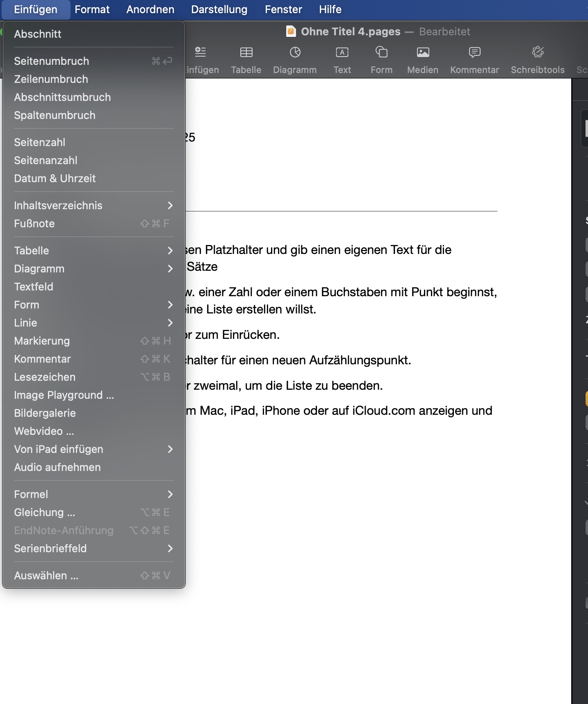The width and height of the screenshot is (588, 704).
Task: Click the document title Ohne Titel 4.pages
Action: pos(351,32)
